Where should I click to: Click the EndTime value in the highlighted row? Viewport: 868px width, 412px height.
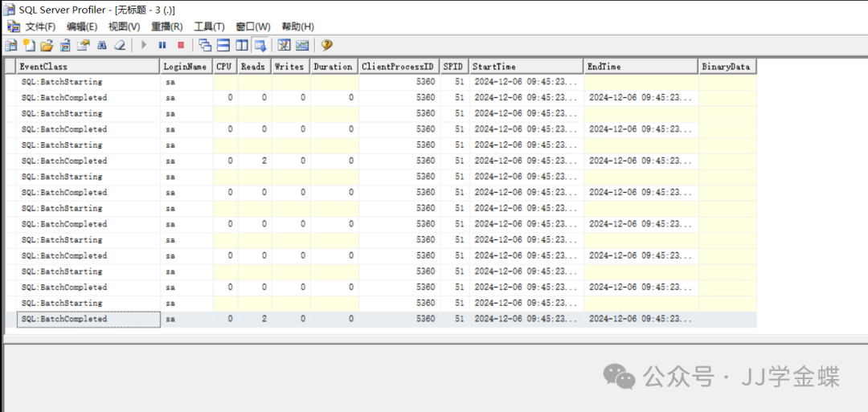641,319
